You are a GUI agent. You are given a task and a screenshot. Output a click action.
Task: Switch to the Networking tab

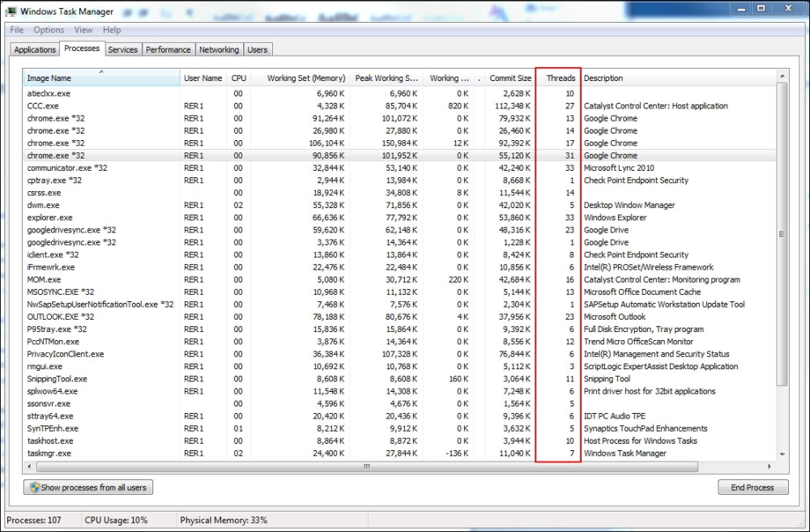click(x=219, y=49)
